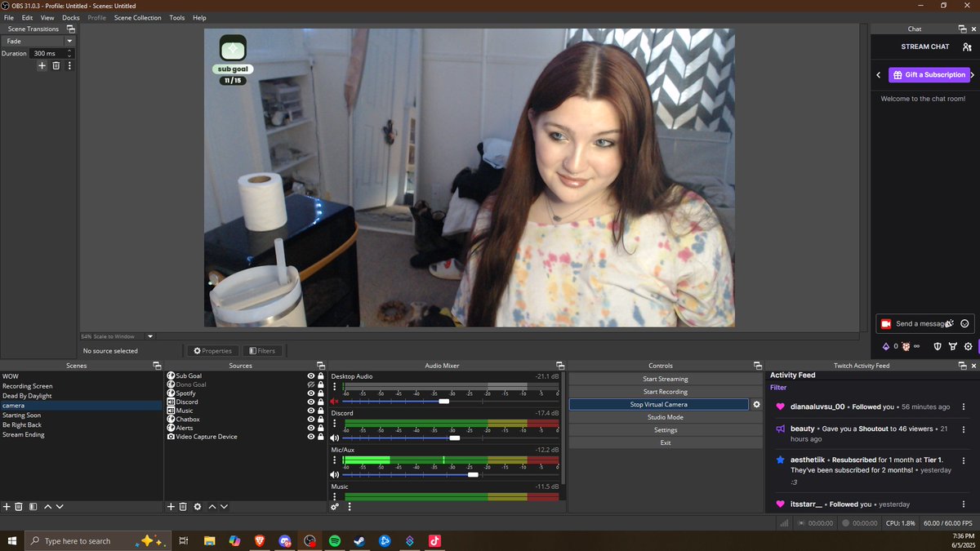Open the Scene Collection menu

[x=138, y=17]
